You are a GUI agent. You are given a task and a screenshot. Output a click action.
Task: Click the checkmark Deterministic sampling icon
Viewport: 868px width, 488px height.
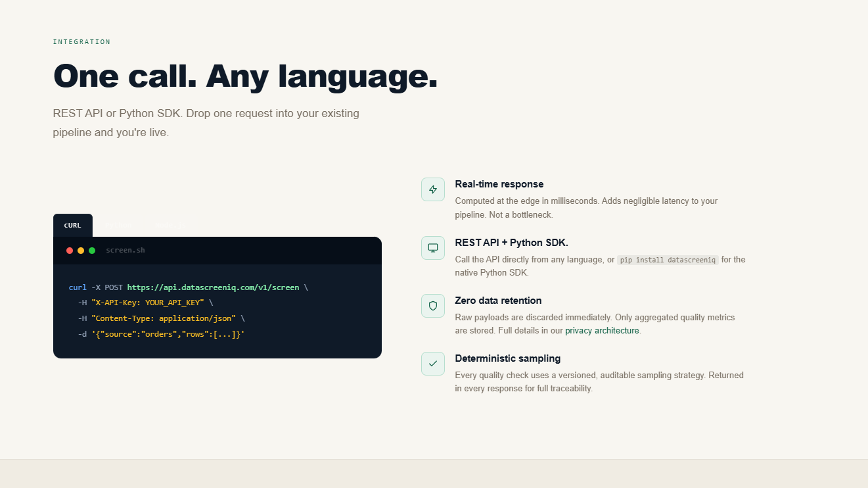(x=433, y=364)
